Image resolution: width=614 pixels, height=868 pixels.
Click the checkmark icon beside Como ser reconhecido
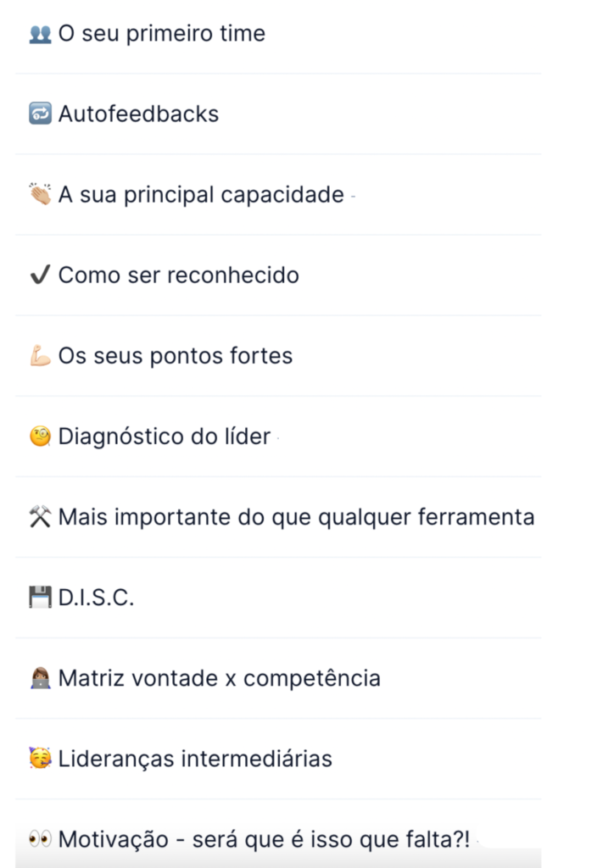[x=40, y=275]
